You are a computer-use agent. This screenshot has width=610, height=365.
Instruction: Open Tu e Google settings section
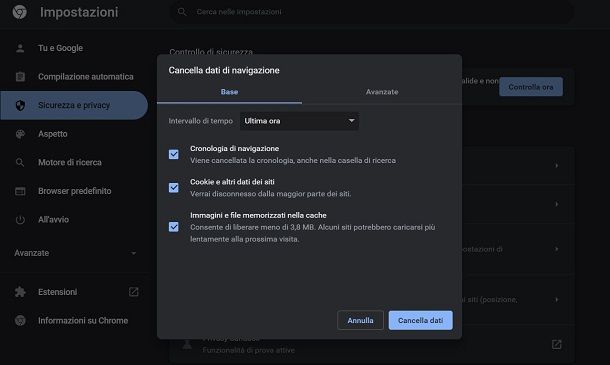(x=74, y=48)
